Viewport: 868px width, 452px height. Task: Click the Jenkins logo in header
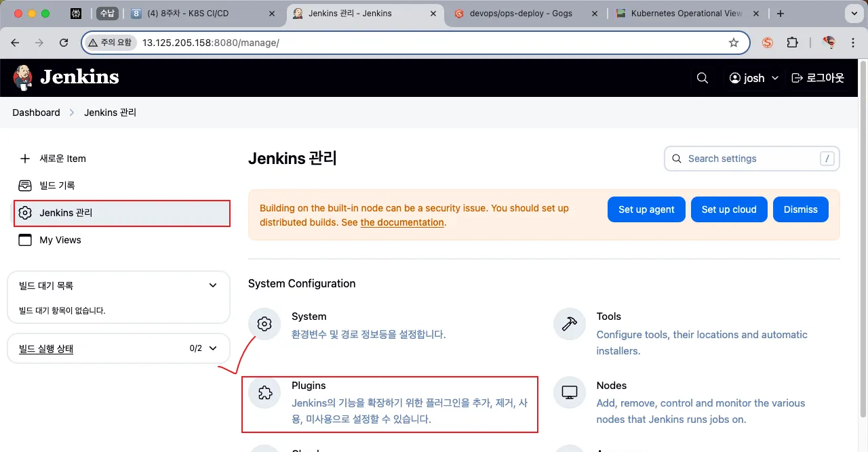click(x=66, y=77)
